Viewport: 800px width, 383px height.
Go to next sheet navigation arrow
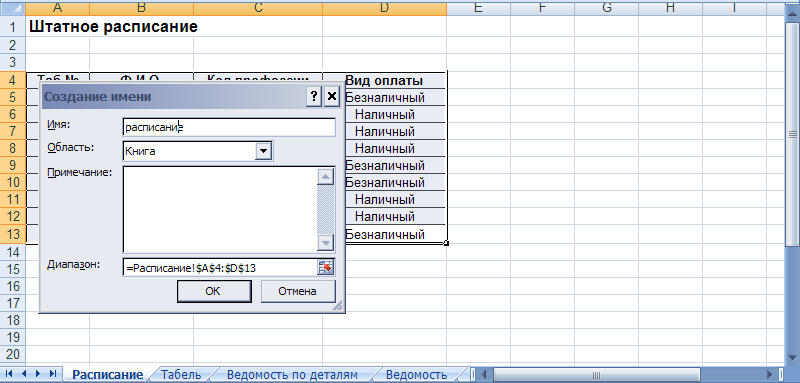[38, 374]
